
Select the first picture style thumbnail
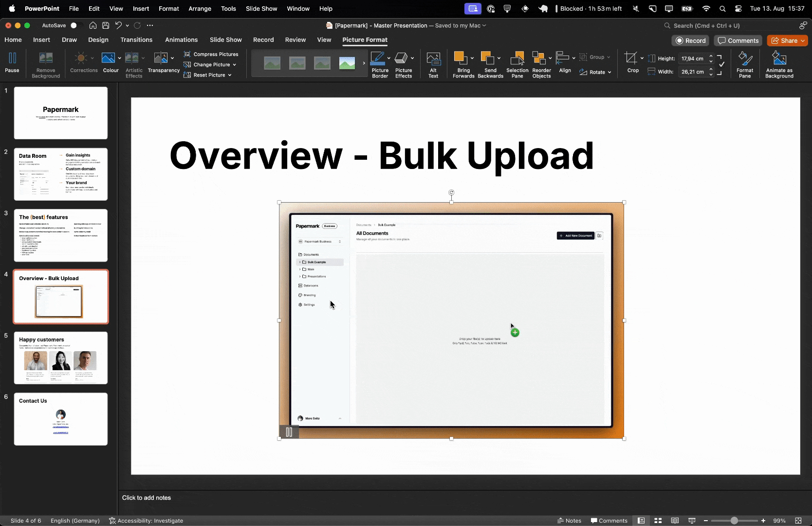tap(272, 63)
